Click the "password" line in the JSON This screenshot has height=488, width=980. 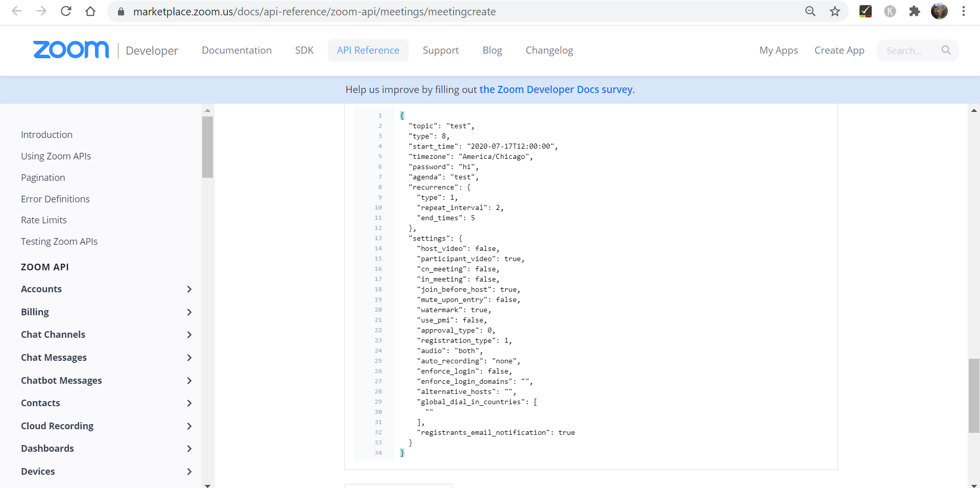tap(444, 167)
